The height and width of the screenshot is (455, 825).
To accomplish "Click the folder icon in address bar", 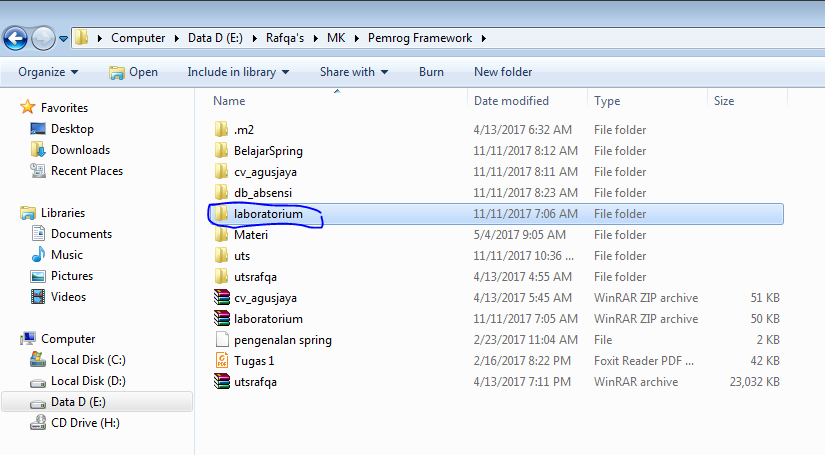I will pos(82,38).
